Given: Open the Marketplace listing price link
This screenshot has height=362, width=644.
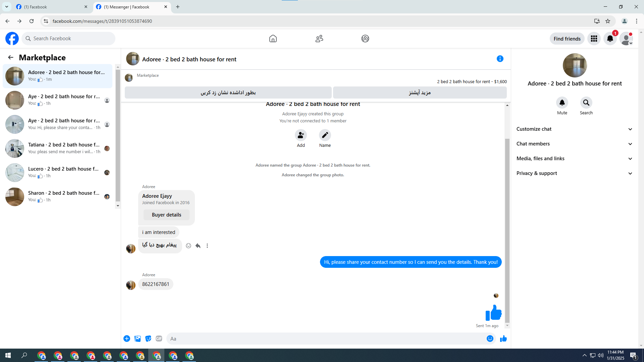Looking at the screenshot, I should tap(472, 81).
